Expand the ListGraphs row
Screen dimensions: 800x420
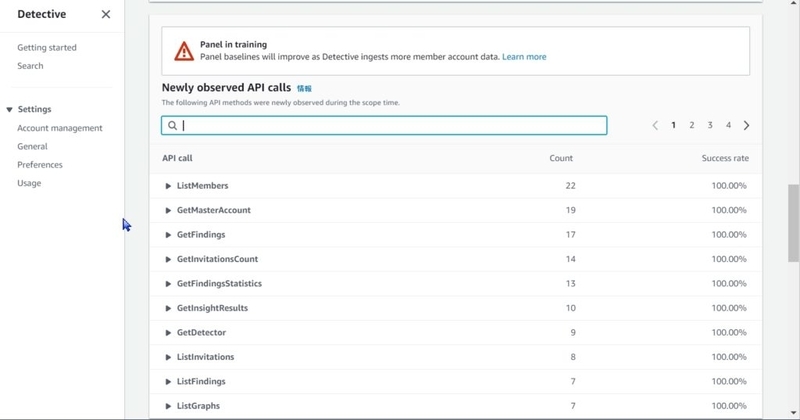click(168, 407)
